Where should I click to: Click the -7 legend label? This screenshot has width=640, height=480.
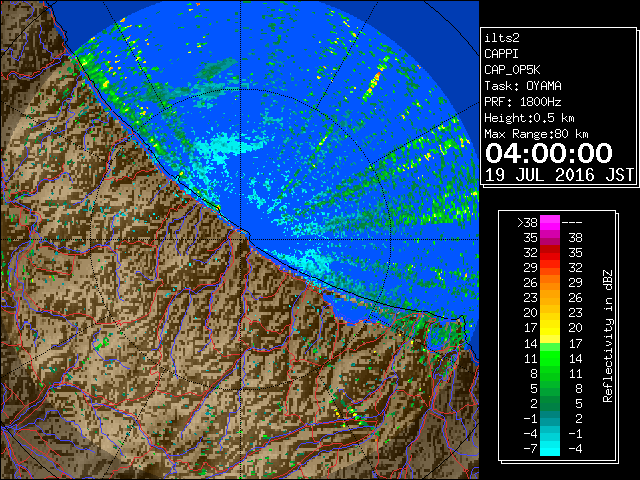coord(530,448)
